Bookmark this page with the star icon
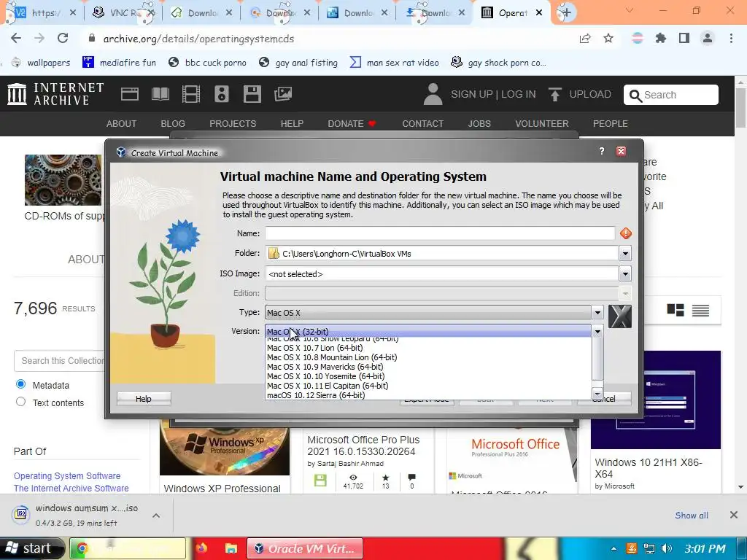747x560 pixels. point(608,39)
